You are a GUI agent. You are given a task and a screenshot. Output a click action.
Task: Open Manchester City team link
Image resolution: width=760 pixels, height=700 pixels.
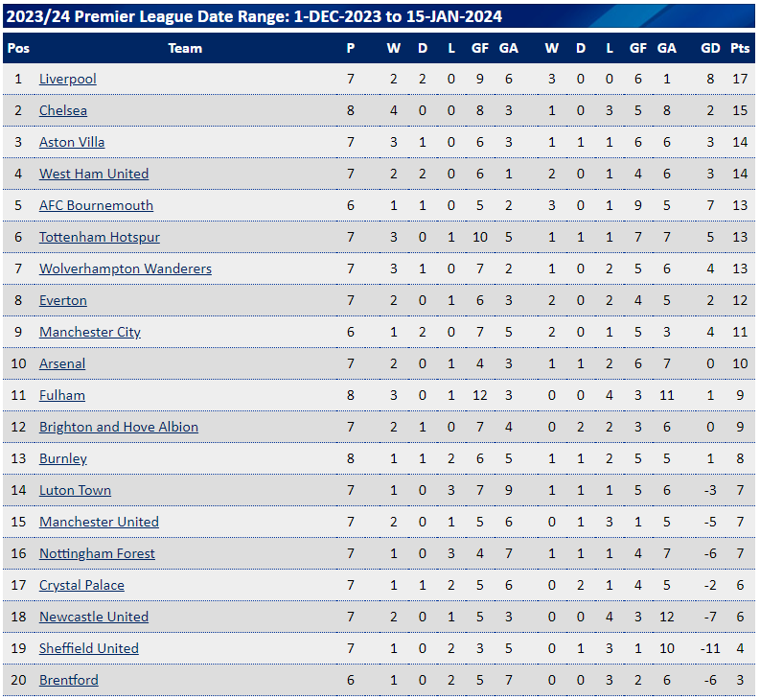[x=90, y=333]
